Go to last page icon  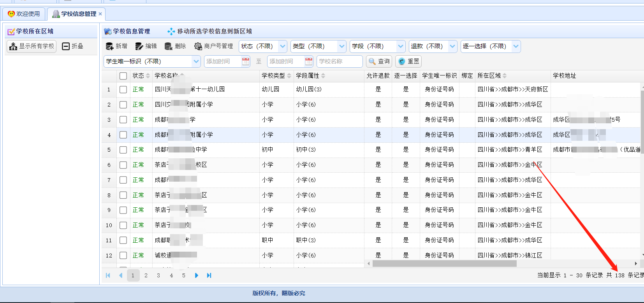[209, 275]
